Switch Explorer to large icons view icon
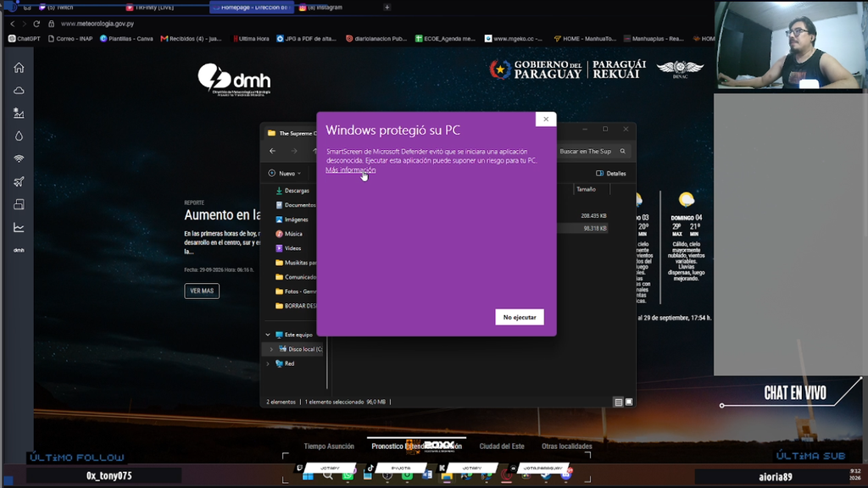868x488 pixels. click(x=629, y=402)
